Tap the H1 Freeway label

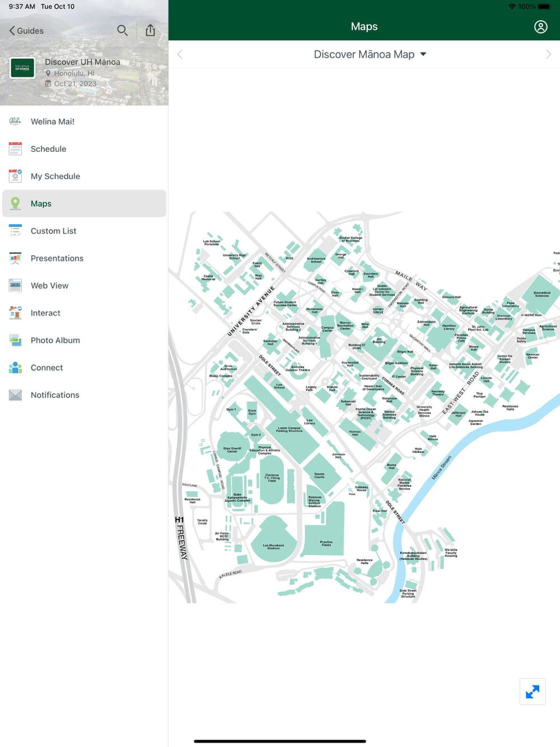coord(181,538)
